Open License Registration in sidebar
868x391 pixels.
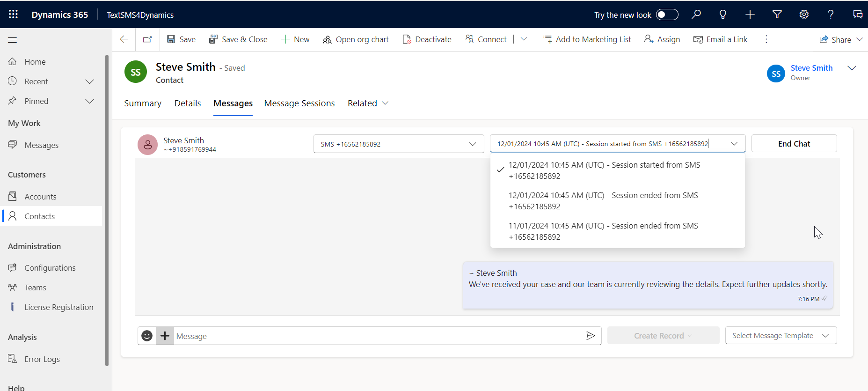click(51, 307)
